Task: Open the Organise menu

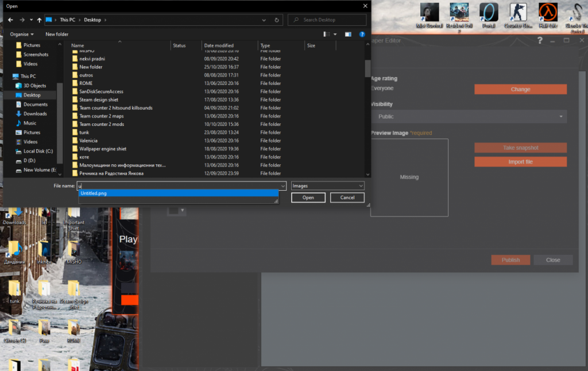Action: [21, 34]
